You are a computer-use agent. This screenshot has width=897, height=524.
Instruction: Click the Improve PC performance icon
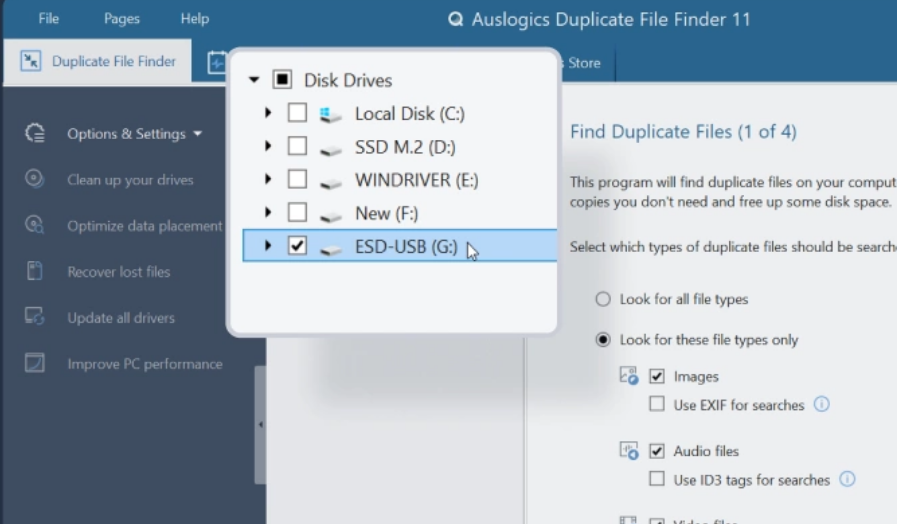coord(34,363)
